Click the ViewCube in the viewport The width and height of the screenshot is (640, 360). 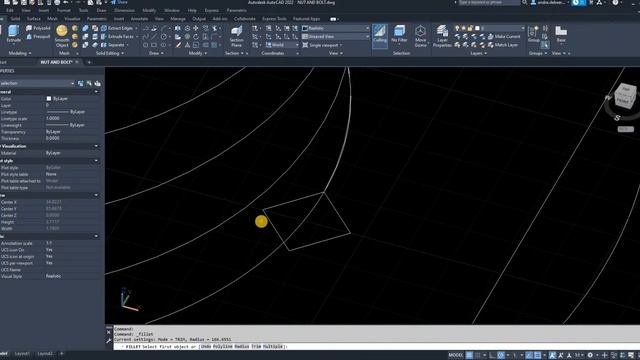(624, 96)
